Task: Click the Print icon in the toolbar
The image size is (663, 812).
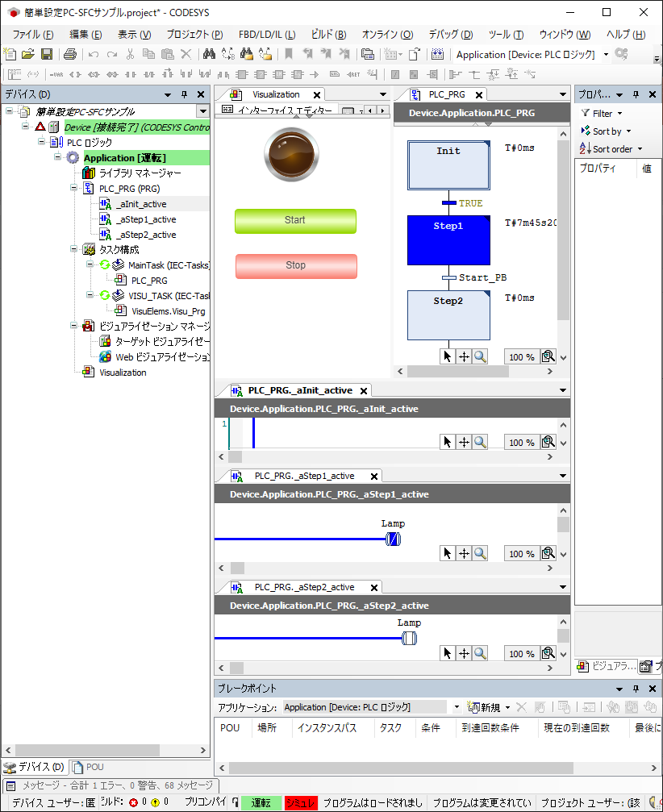Action: [x=70, y=54]
